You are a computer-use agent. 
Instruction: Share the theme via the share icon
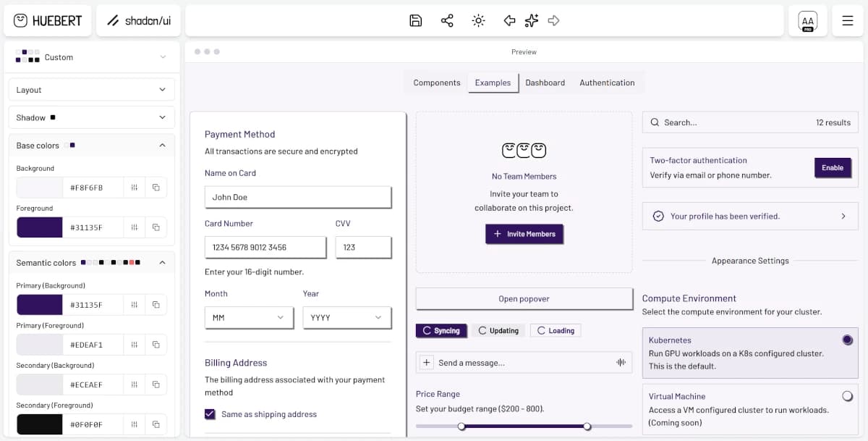(447, 20)
